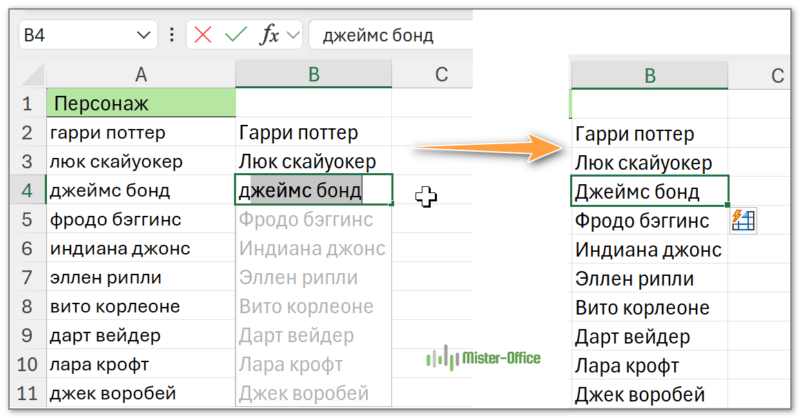Click the green Персонаж header cell
The height and width of the screenshot is (418, 800).
[x=140, y=103]
